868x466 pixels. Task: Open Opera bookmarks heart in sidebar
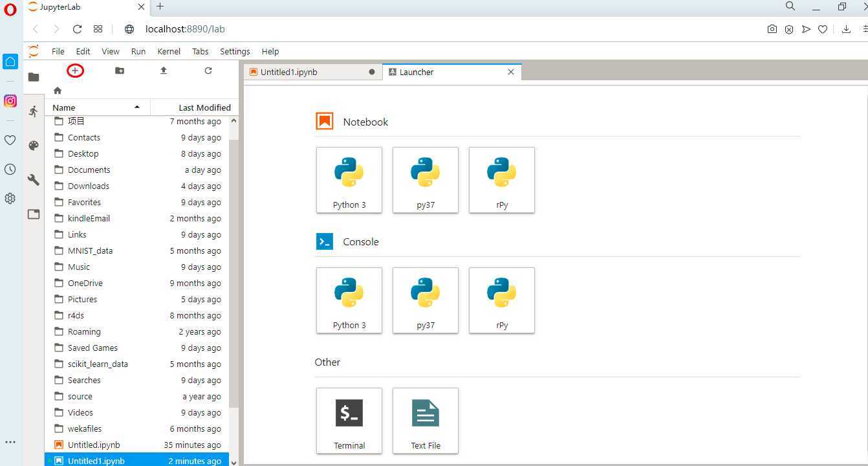[10, 140]
